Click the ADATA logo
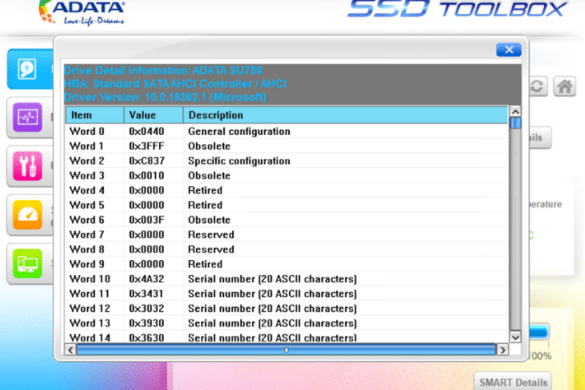The image size is (585, 390). [x=82, y=12]
